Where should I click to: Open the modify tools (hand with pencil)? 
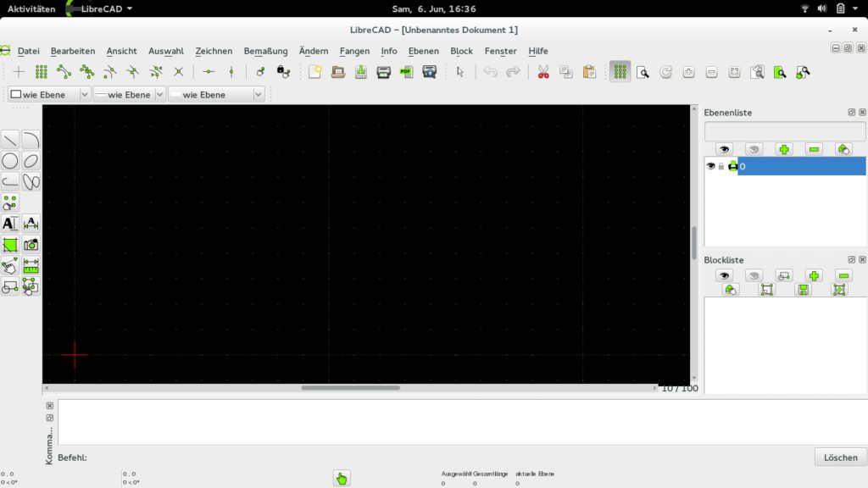[10, 265]
